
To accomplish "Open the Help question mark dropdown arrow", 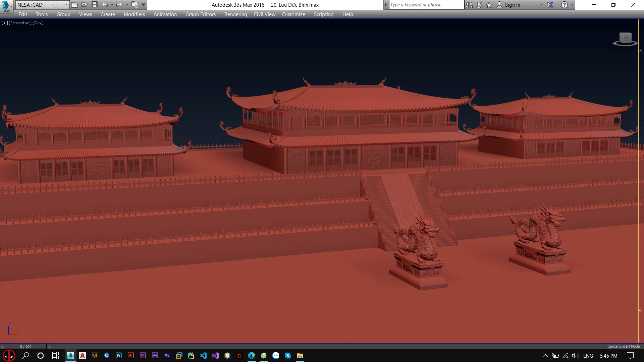I will (572, 5).
